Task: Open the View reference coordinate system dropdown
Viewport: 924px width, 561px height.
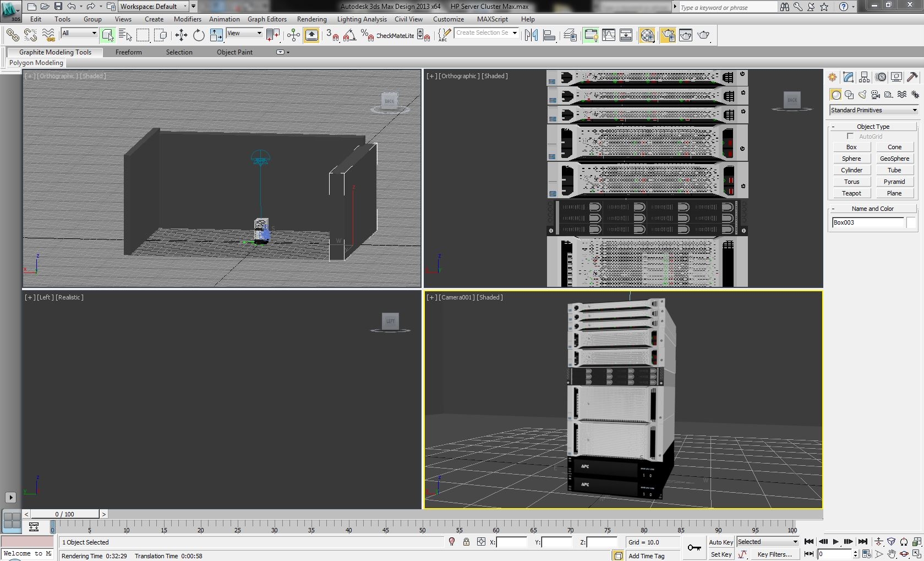Action: click(244, 33)
